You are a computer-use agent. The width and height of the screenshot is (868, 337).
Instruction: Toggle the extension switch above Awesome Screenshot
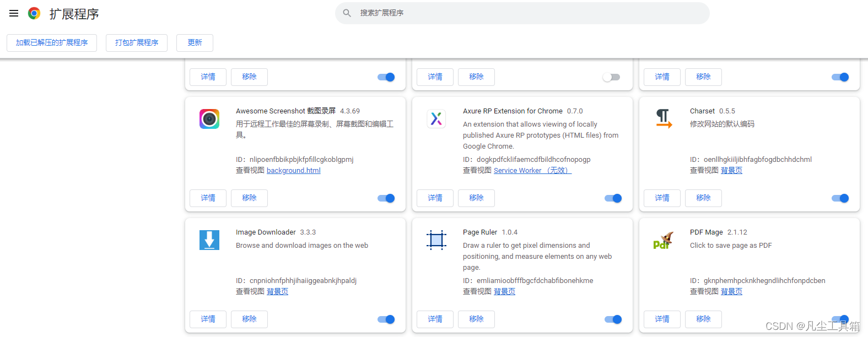coord(386,77)
